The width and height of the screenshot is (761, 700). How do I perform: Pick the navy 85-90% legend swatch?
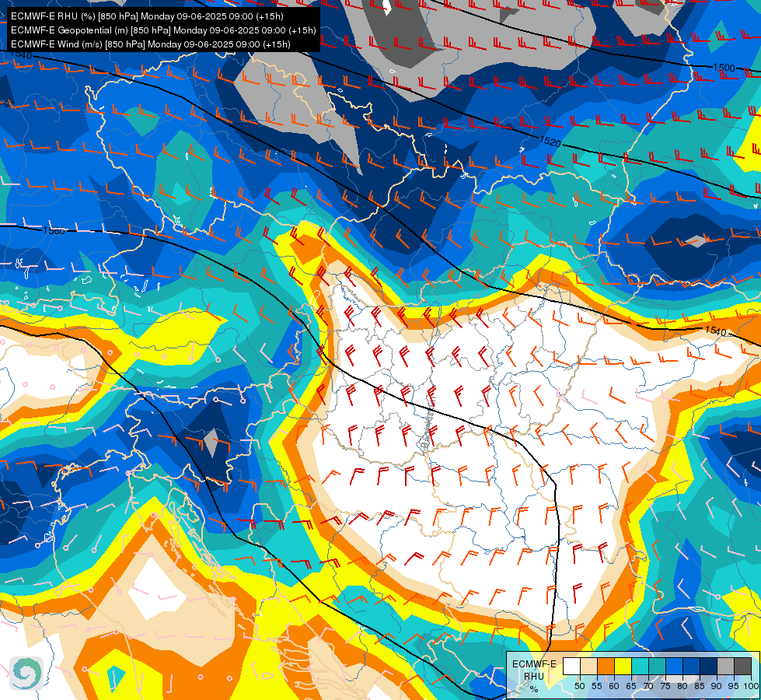point(709,667)
